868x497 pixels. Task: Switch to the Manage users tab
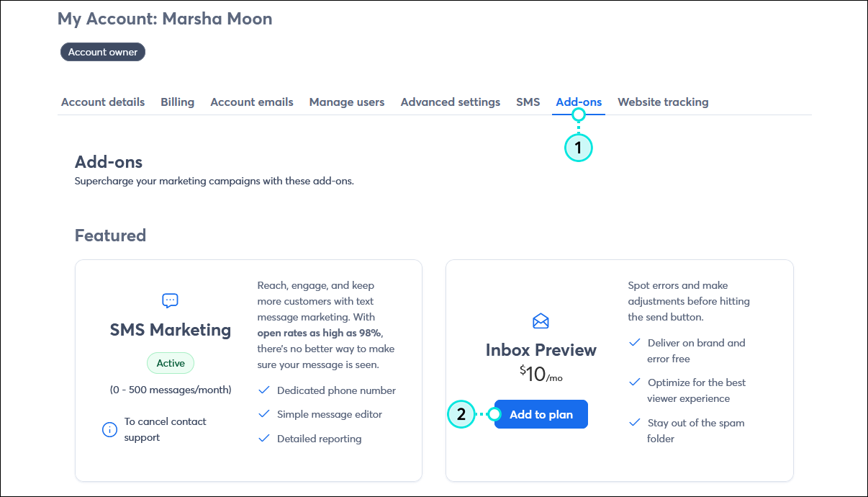[x=346, y=102]
